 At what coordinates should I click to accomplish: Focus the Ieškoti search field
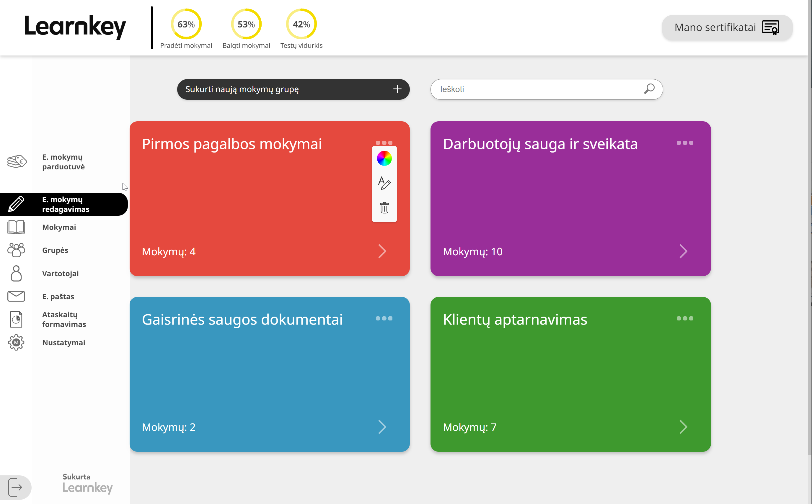click(x=546, y=89)
